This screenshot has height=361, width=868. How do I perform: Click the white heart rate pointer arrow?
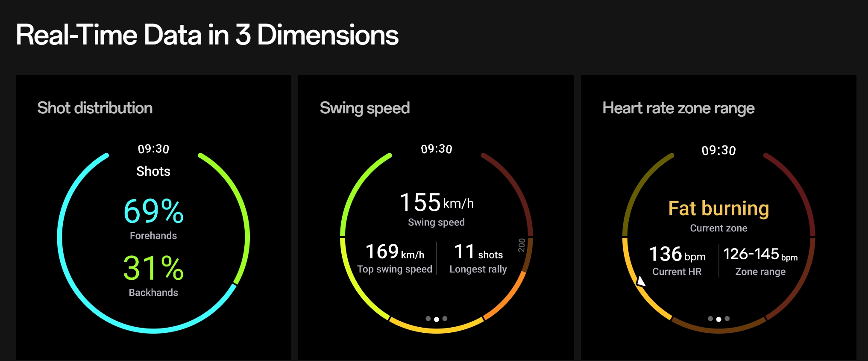pyautogui.click(x=641, y=281)
